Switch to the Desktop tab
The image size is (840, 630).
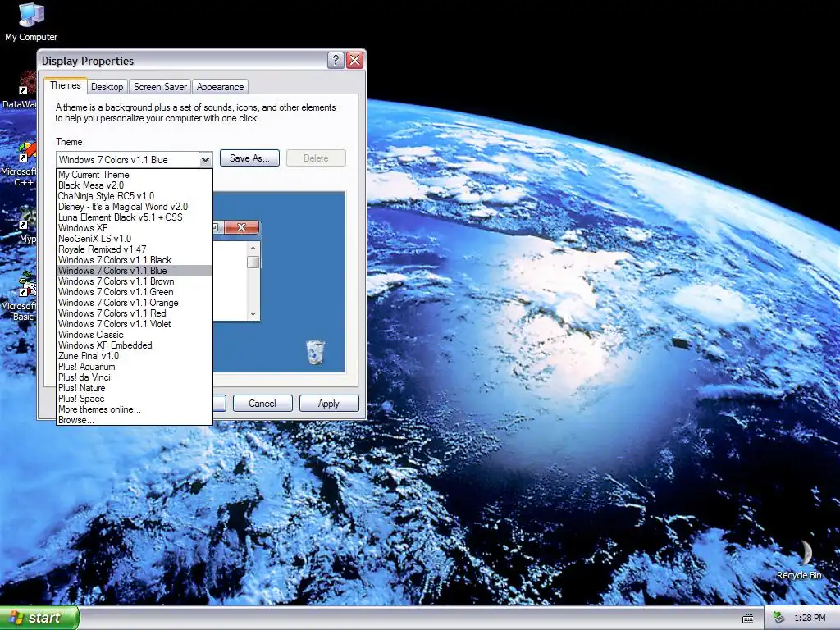(x=107, y=87)
